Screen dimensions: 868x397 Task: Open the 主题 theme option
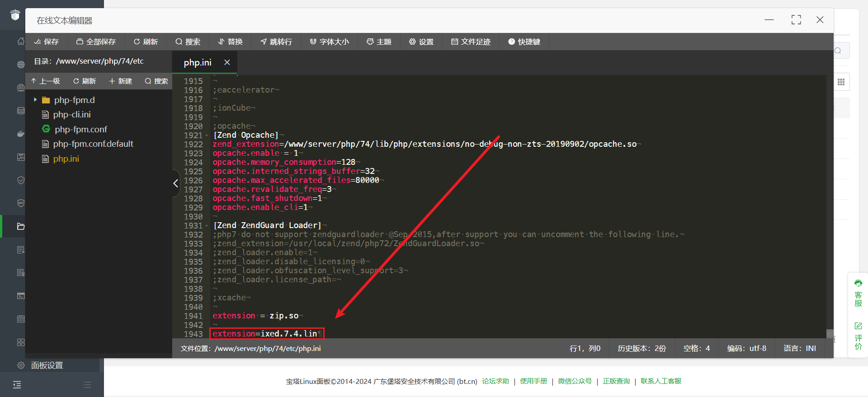pos(379,42)
